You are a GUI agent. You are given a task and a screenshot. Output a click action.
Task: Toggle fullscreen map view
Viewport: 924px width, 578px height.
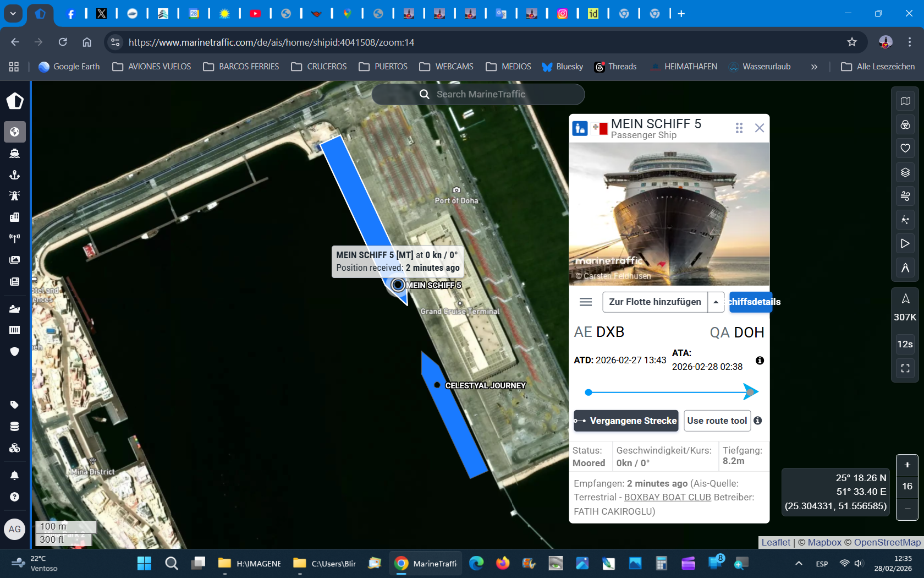click(905, 368)
